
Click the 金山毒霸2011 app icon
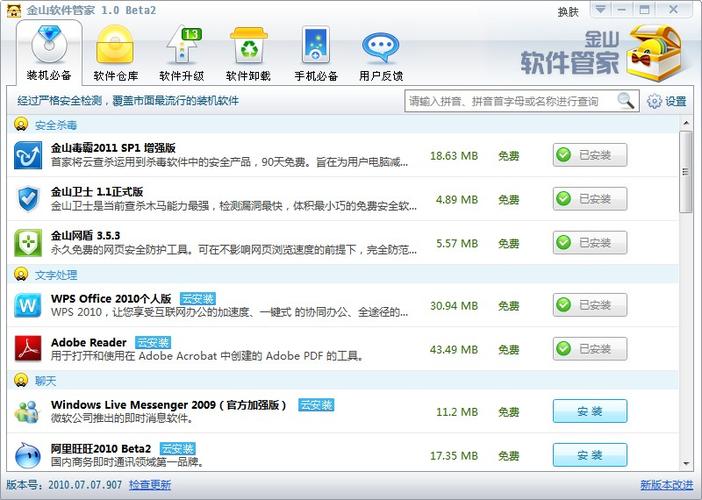pos(28,155)
